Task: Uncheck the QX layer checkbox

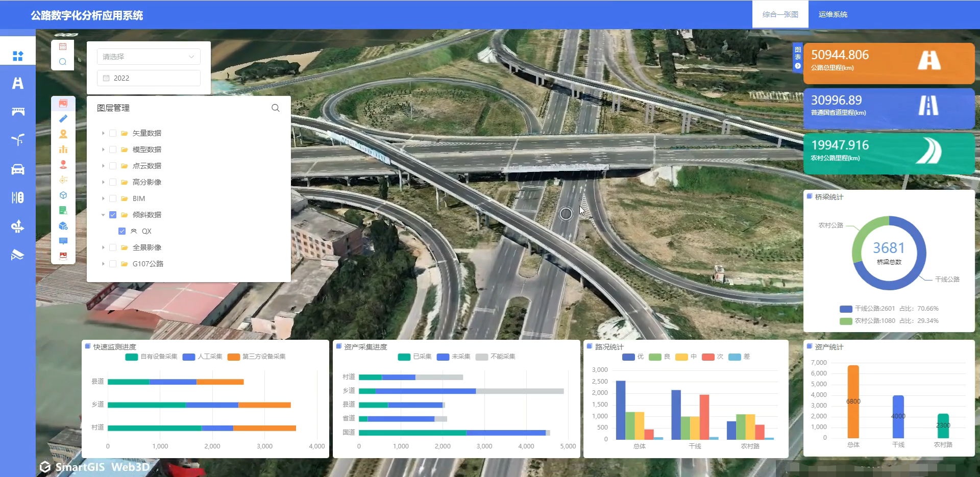Action: point(122,231)
